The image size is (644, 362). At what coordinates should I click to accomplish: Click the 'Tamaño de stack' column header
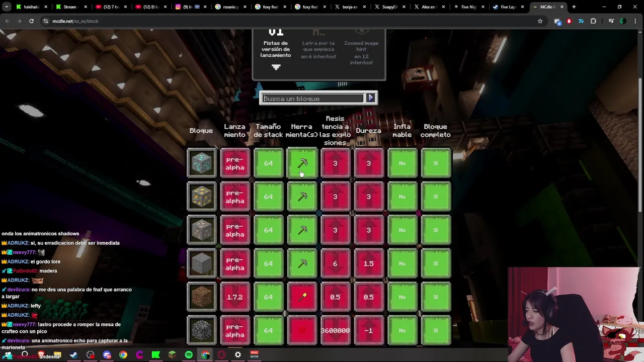268,131
